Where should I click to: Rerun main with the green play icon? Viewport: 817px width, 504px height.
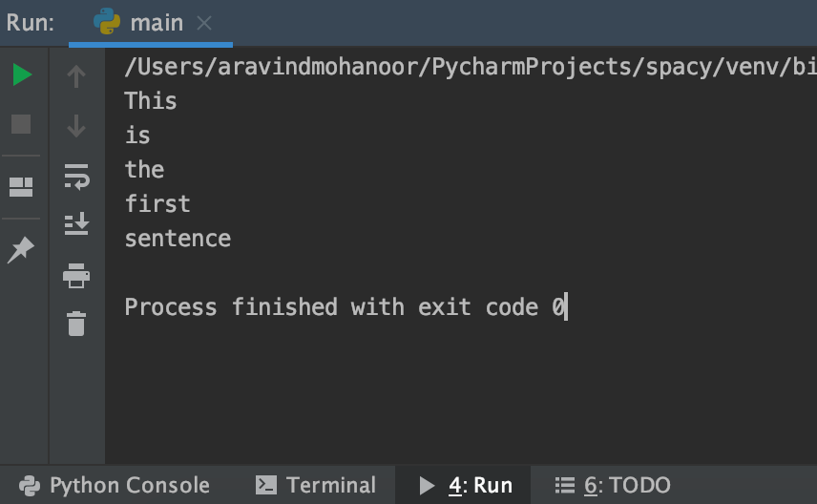point(21,75)
